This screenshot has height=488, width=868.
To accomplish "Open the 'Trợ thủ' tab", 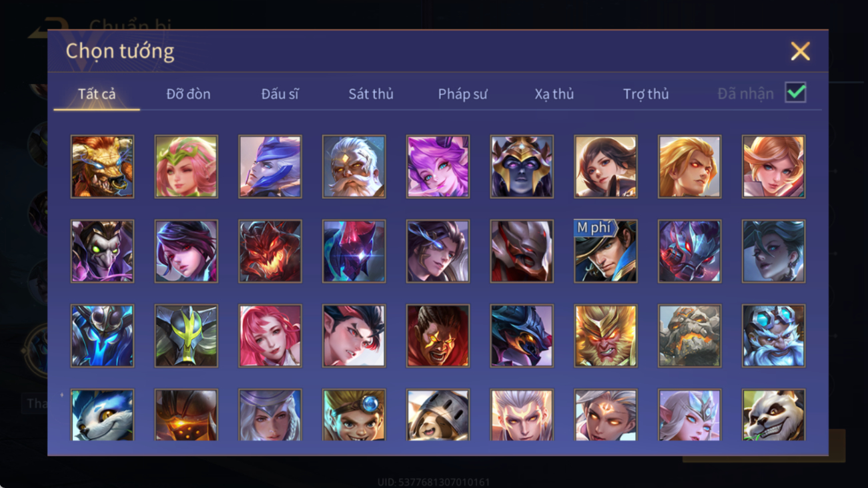I will click(x=646, y=94).
